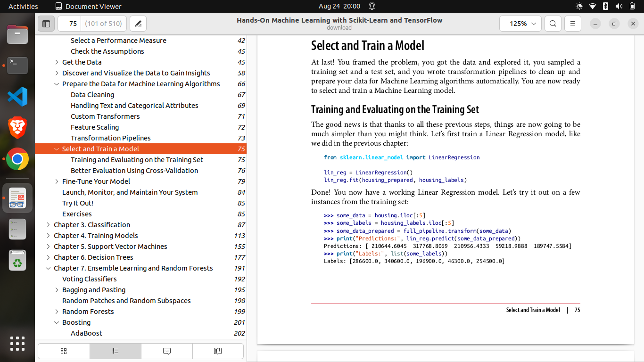This screenshot has width=644, height=362.
Task: Expand Chapter 4. Training Models
Action: coord(48,236)
